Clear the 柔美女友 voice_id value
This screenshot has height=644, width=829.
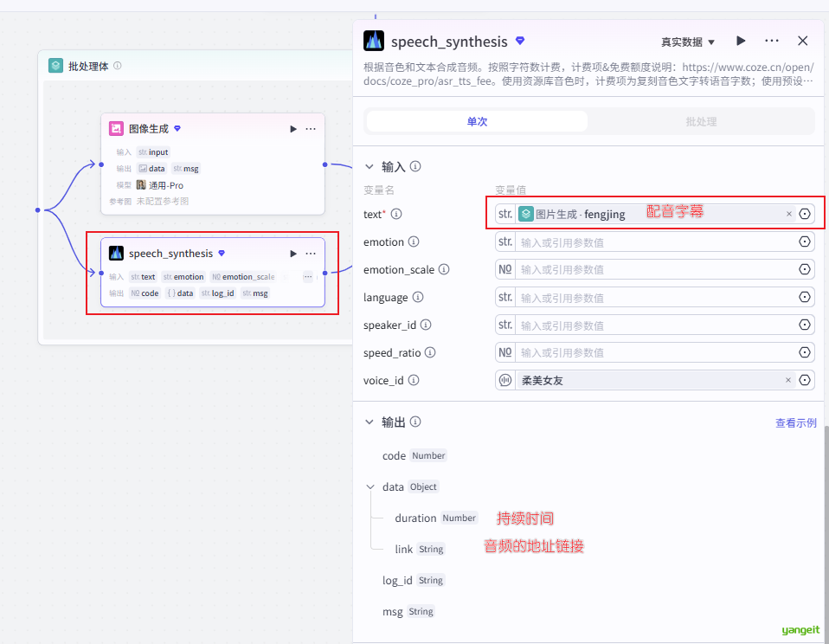click(x=788, y=380)
